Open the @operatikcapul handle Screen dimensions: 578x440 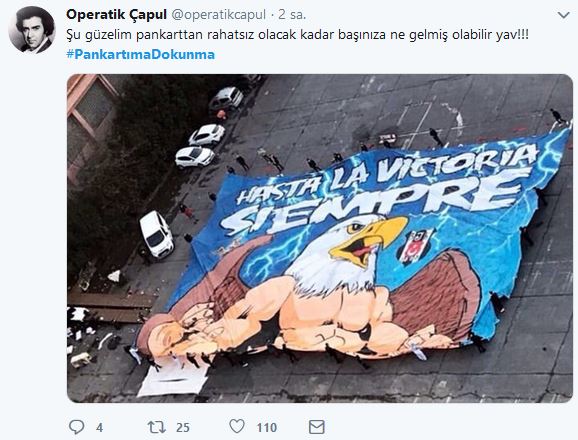pos(219,15)
